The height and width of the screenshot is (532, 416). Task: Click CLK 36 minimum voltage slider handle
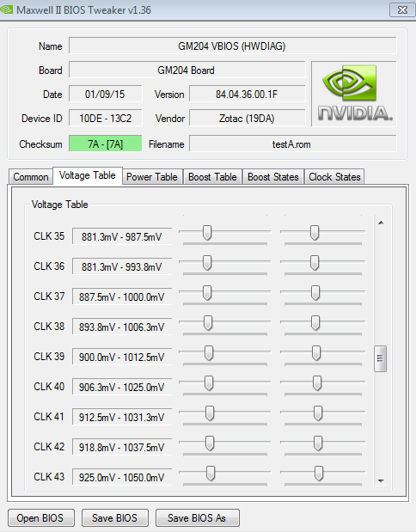pyautogui.click(x=207, y=263)
